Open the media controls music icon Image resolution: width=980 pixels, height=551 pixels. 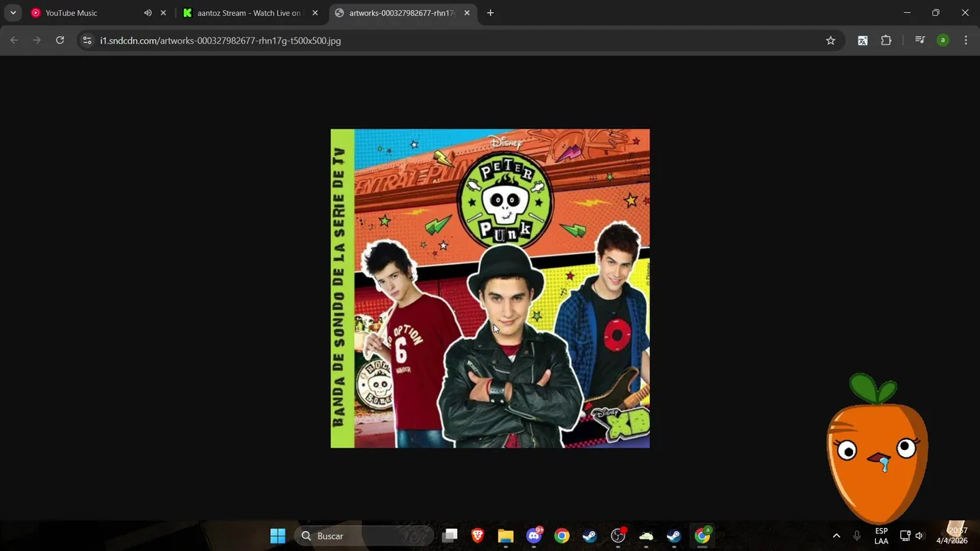pos(920,41)
